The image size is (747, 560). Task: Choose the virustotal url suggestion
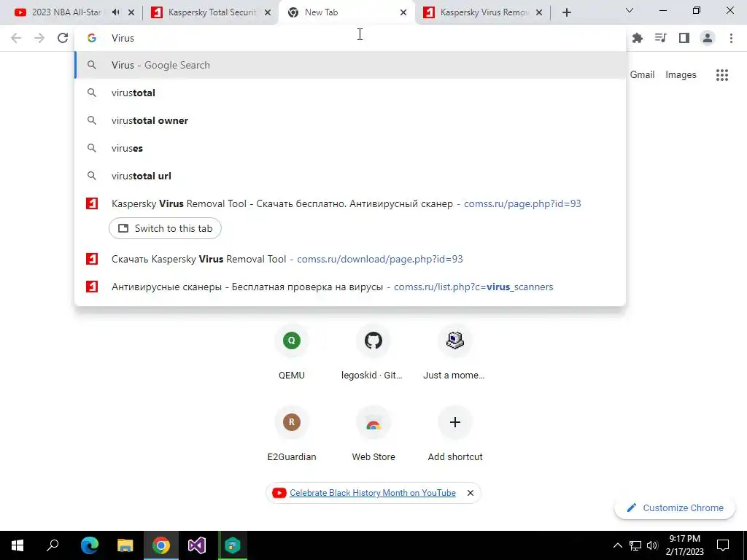(350, 176)
